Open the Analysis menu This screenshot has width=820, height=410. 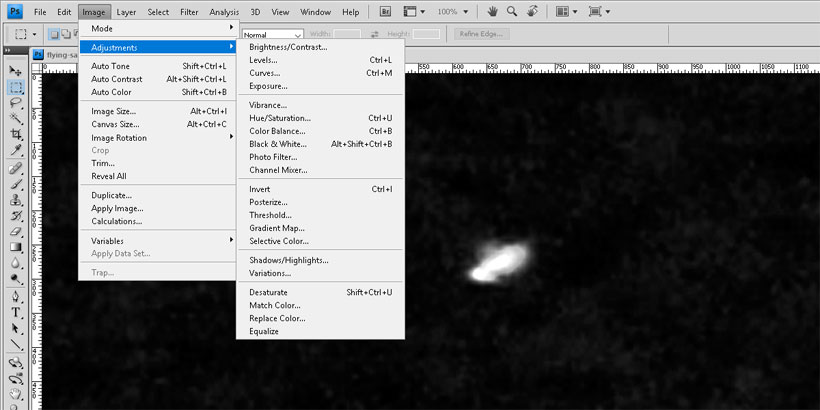(x=224, y=12)
